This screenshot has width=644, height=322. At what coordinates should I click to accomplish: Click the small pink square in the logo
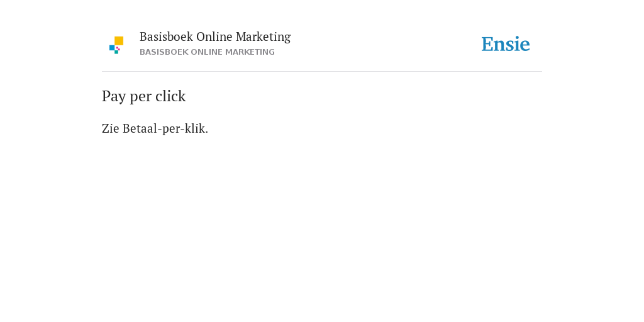(118, 48)
